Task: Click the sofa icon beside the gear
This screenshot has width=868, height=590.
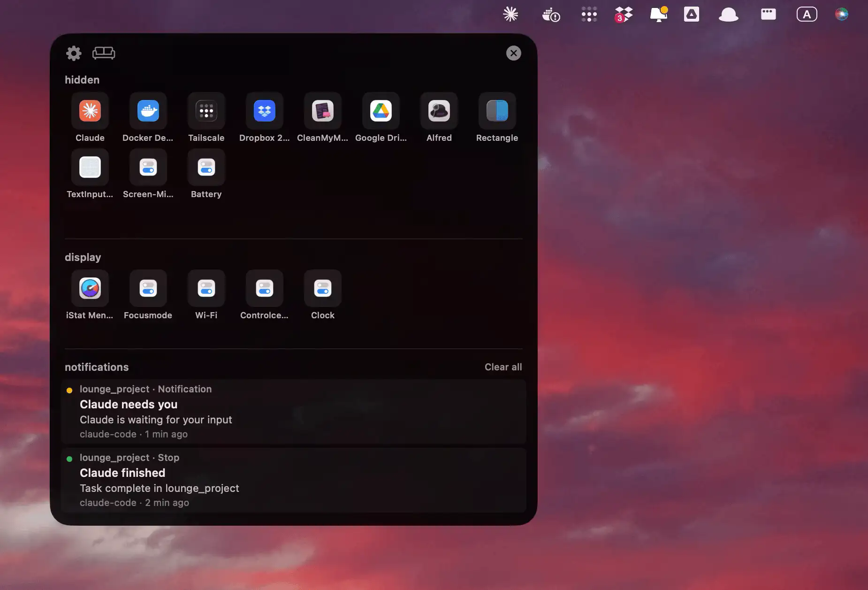Action: point(104,53)
